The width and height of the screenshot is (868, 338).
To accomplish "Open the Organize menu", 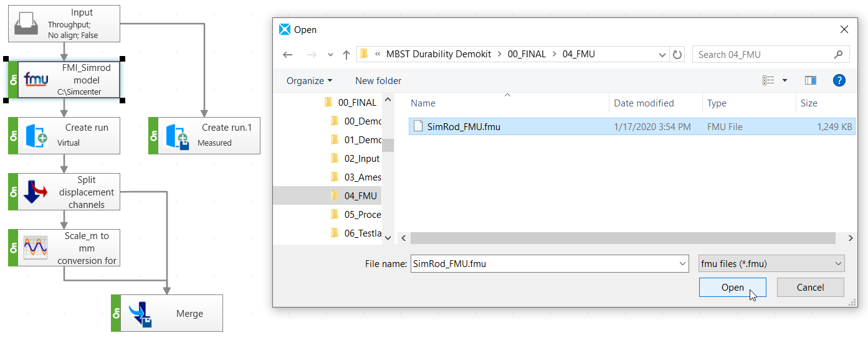I will (x=309, y=80).
